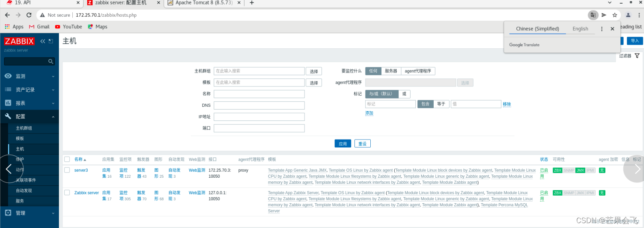Click the filter funnel icon

[x=637, y=56]
